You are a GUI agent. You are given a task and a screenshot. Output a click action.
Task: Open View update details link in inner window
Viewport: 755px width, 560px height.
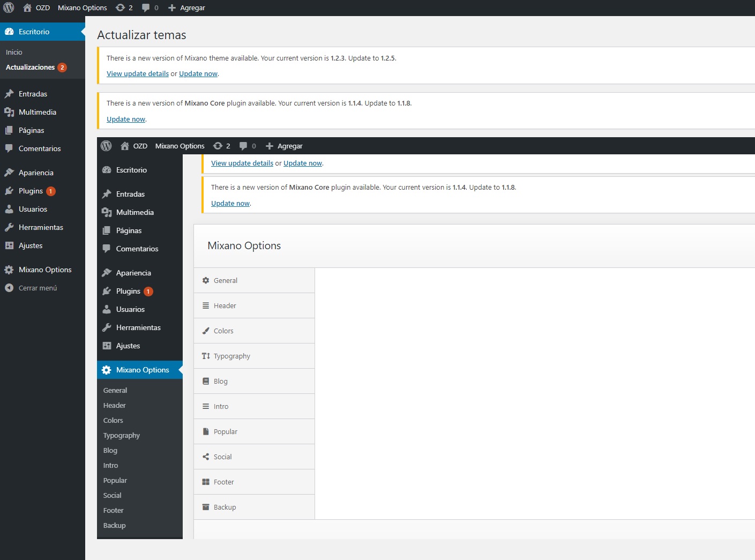coord(242,163)
